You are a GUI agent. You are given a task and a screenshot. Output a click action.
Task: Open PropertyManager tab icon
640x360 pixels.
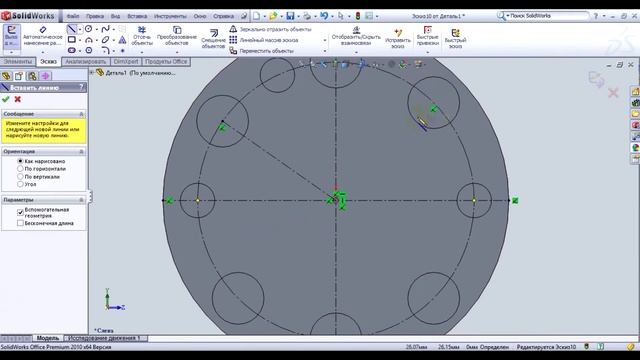click(x=19, y=76)
